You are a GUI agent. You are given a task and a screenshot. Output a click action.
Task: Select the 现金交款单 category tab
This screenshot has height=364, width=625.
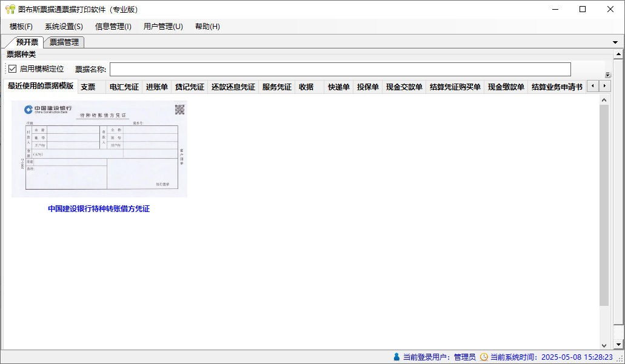pyautogui.click(x=404, y=87)
